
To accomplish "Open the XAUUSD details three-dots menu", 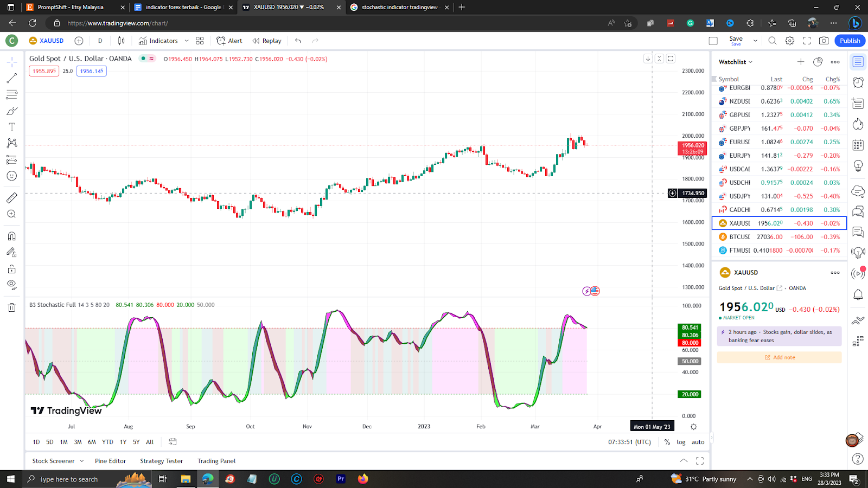I will click(835, 273).
